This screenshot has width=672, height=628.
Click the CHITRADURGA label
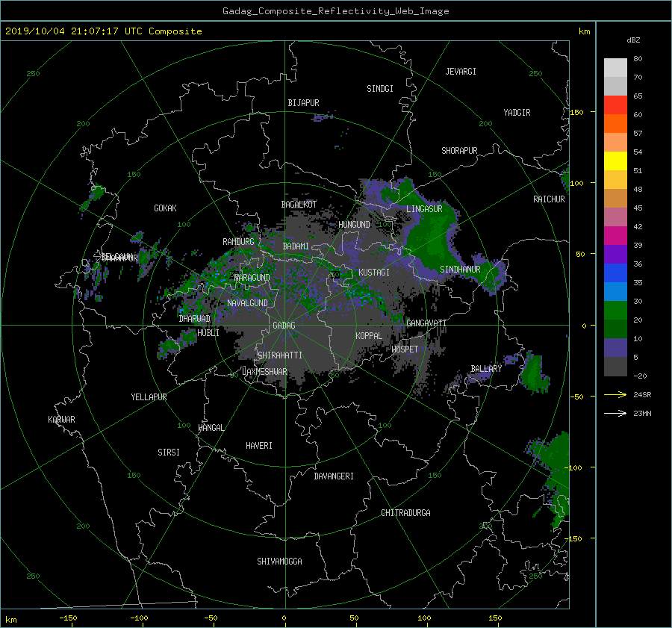[x=405, y=513]
